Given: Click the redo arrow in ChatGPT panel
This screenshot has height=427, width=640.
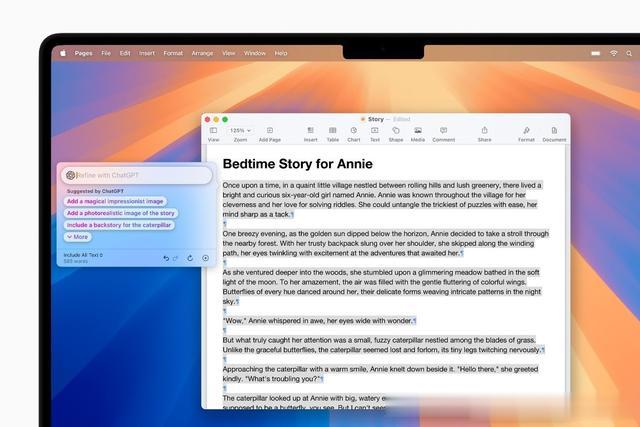Looking at the screenshot, I should 176,258.
